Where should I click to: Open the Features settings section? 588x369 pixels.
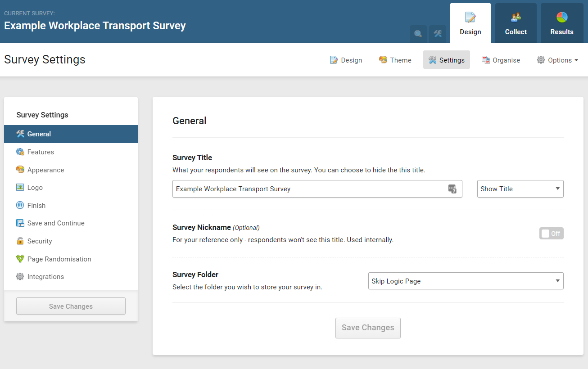40,152
